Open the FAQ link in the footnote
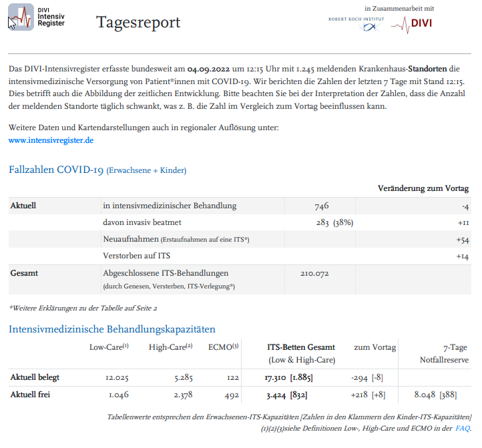The width and height of the screenshot is (482, 448). pyautogui.click(x=462, y=429)
